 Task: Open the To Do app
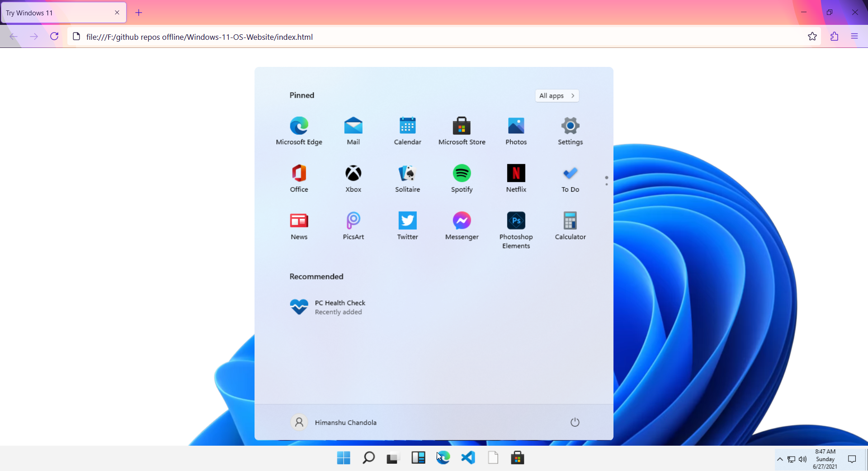(570, 178)
